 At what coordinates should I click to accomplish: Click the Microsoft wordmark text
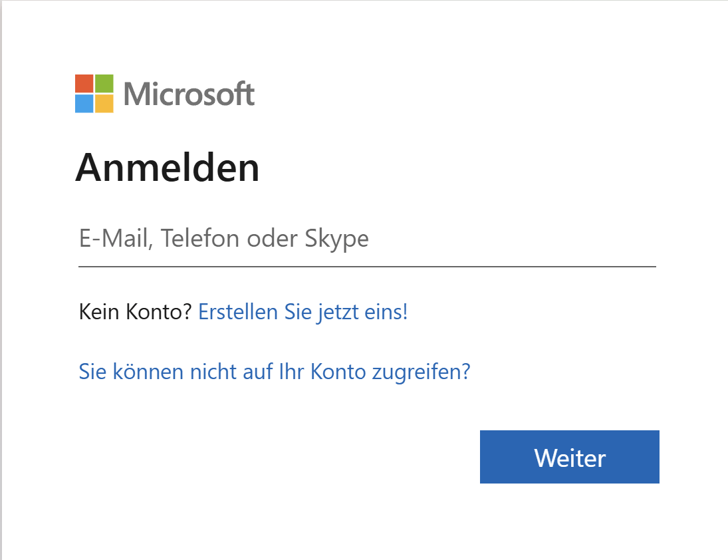click(x=189, y=94)
